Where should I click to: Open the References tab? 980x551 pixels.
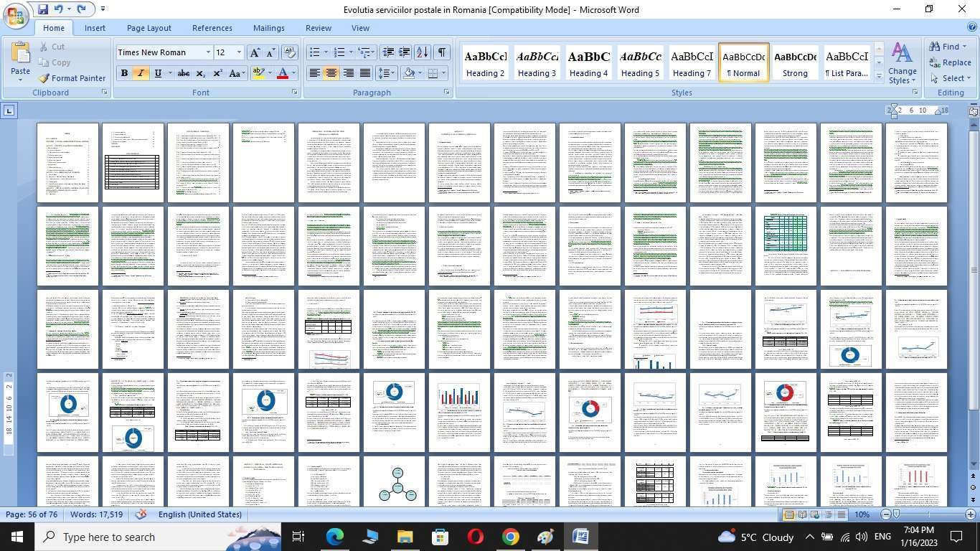[212, 28]
